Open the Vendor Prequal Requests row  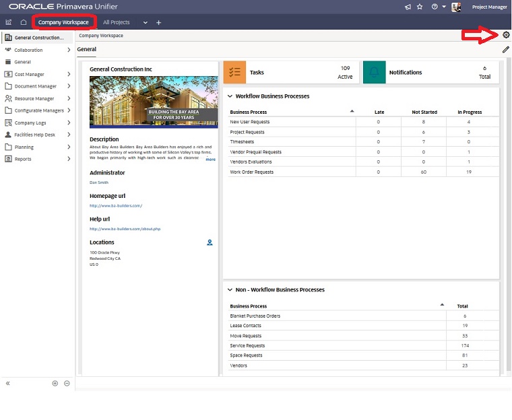tap(363, 151)
